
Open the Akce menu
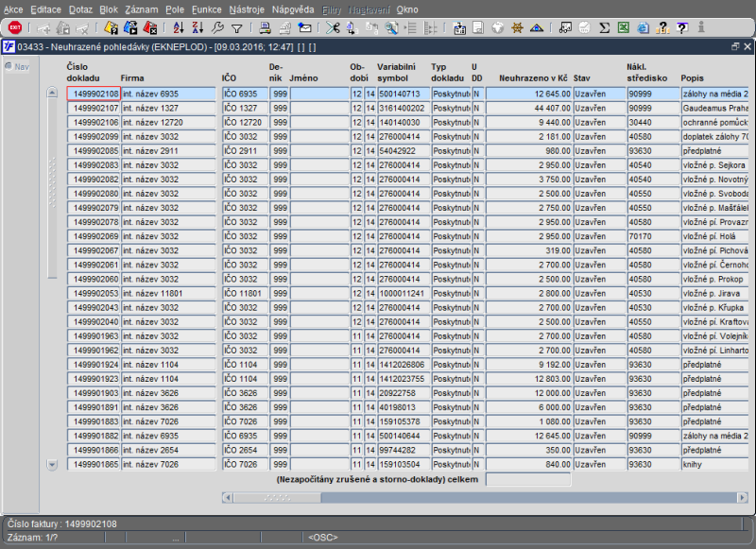coord(13,9)
